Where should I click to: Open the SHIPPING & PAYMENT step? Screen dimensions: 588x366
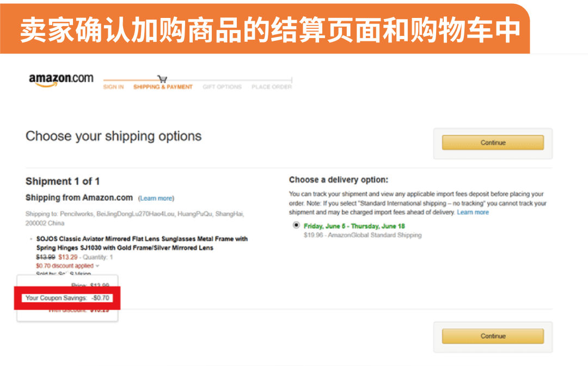[x=163, y=87]
